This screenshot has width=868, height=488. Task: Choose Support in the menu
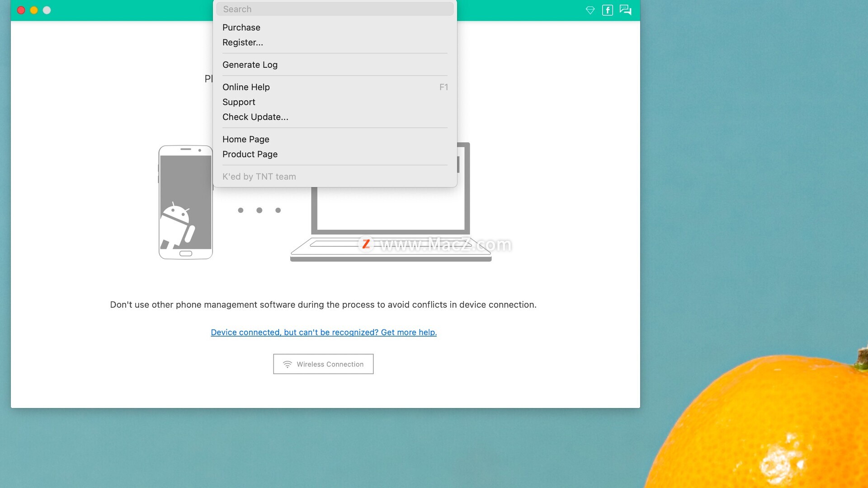tap(335, 102)
